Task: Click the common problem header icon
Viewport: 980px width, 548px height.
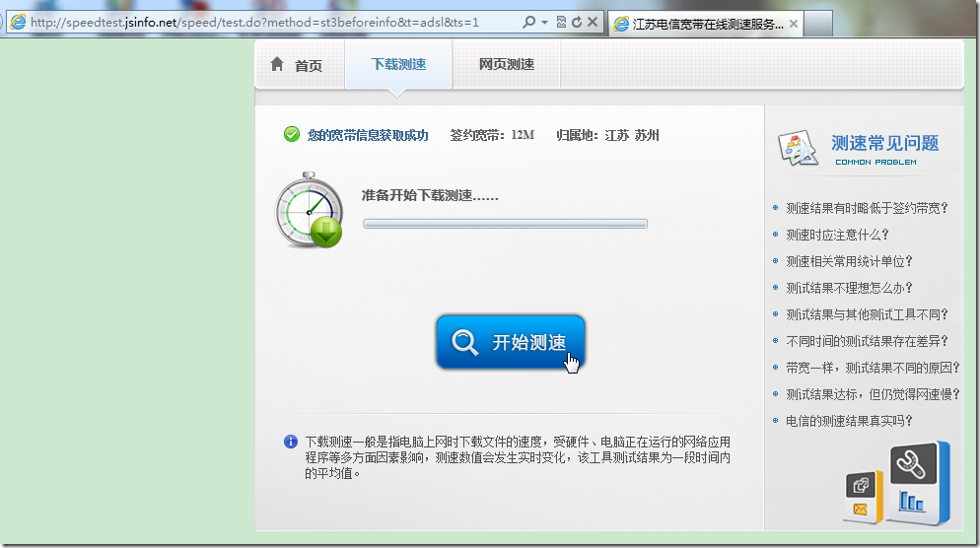Action: point(798,148)
